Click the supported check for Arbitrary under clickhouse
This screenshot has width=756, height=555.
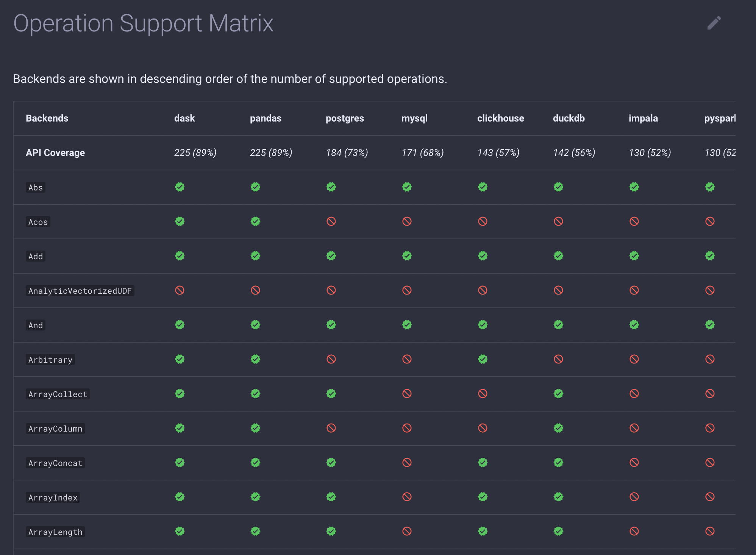pyautogui.click(x=483, y=359)
